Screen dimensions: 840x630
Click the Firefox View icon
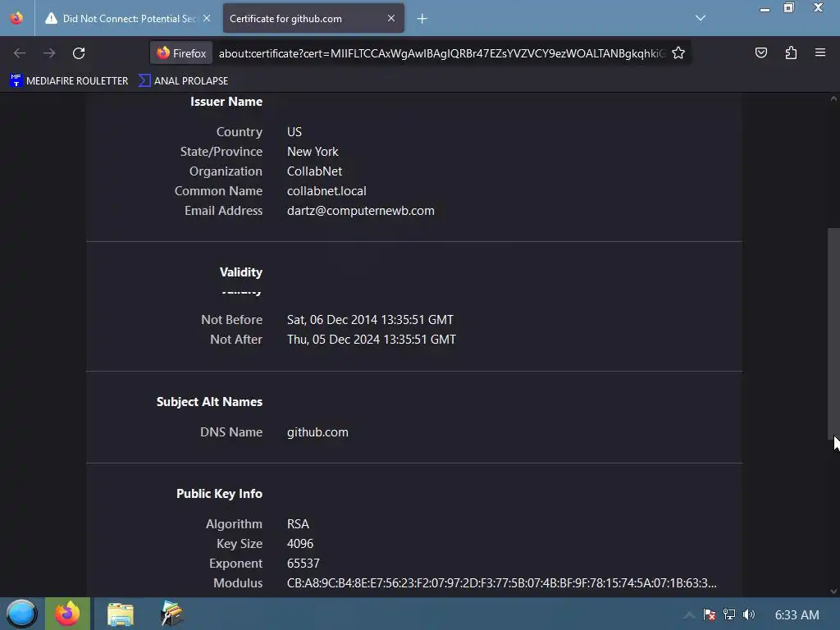tap(16, 18)
